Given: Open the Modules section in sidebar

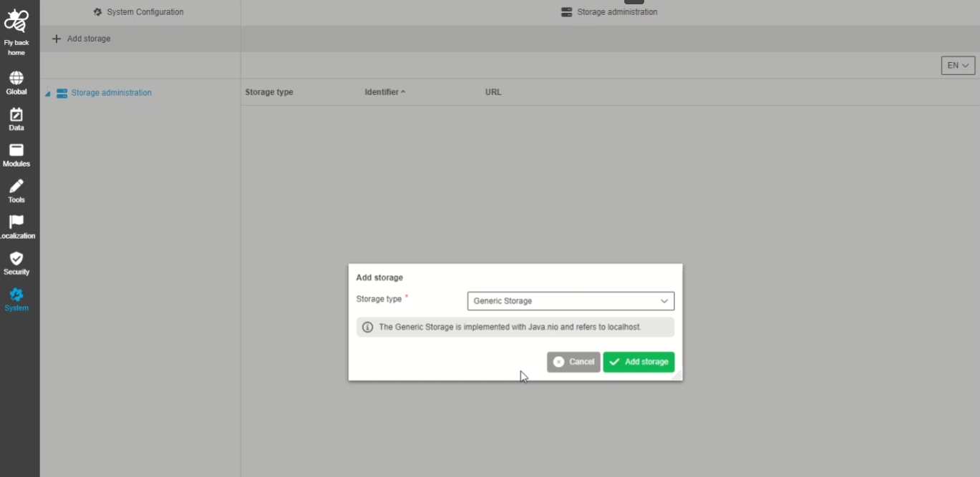Looking at the screenshot, I should tap(16, 155).
